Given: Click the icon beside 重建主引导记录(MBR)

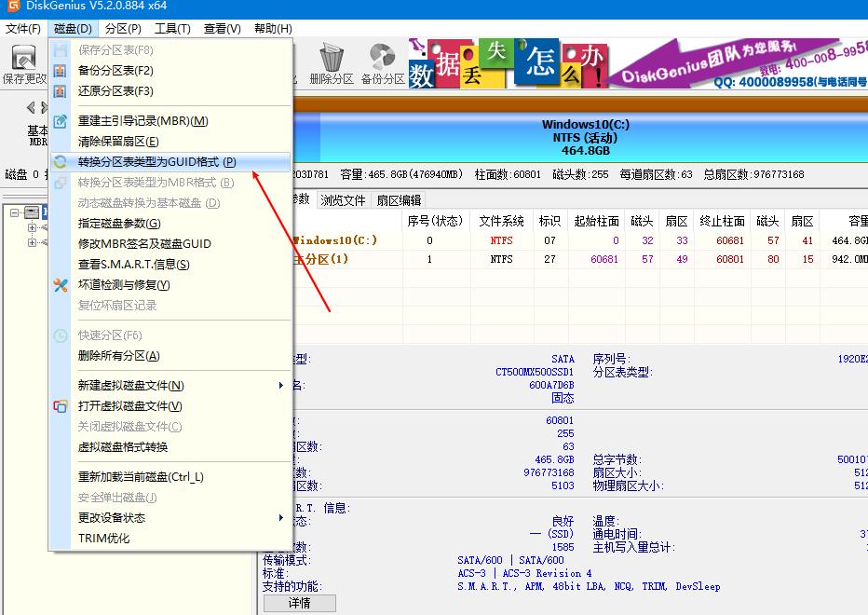Looking at the screenshot, I should coord(61,121).
